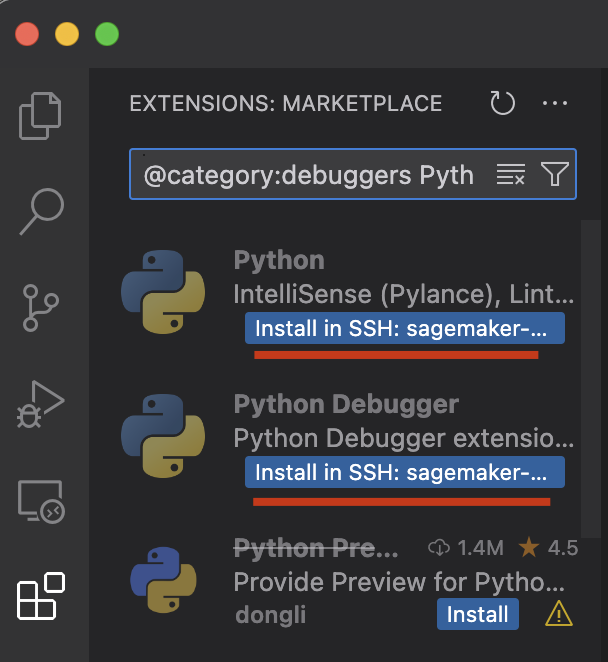Image resolution: width=608 pixels, height=662 pixels.
Task: Open Views and More Actions menu
Action: pos(555,103)
